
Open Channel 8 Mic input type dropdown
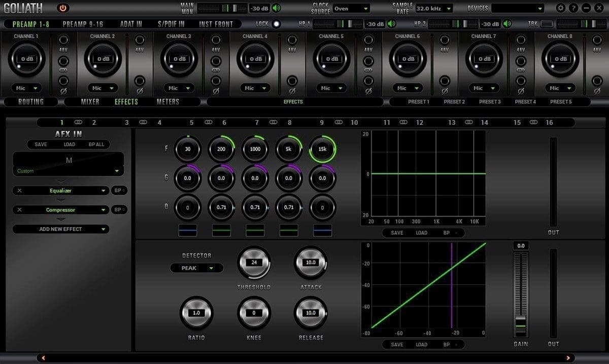[x=560, y=88]
